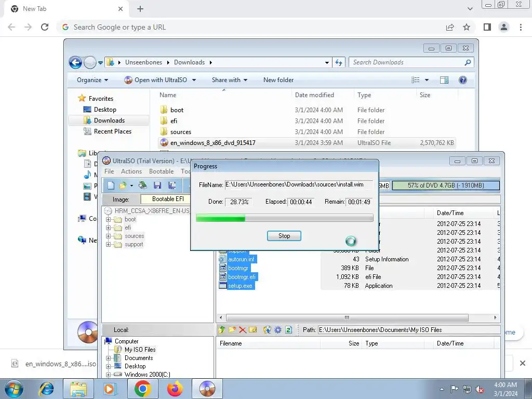This screenshot has width=532, height=399.
Task: Open Organize menu in Explorer window
Action: [92, 80]
